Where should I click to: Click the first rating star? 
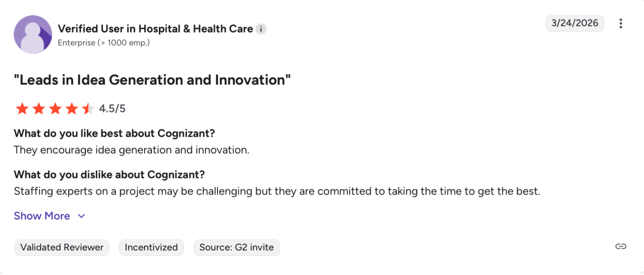[22, 109]
